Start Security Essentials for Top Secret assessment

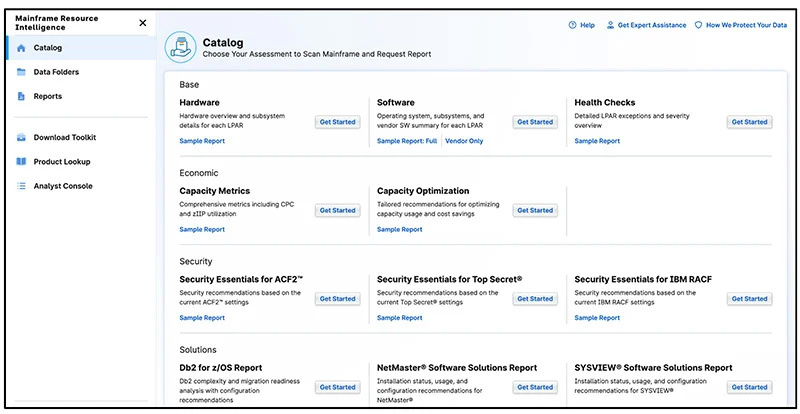click(x=535, y=299)
